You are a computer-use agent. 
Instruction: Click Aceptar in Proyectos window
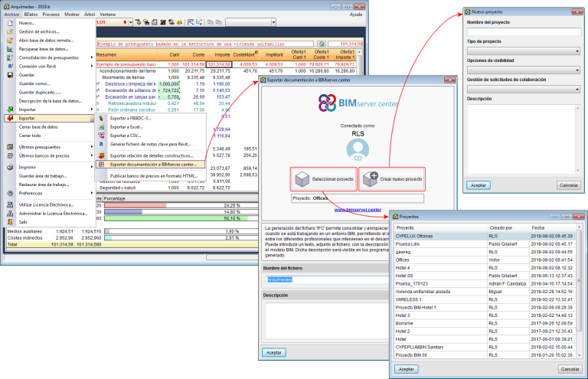(x=407, y=369)
